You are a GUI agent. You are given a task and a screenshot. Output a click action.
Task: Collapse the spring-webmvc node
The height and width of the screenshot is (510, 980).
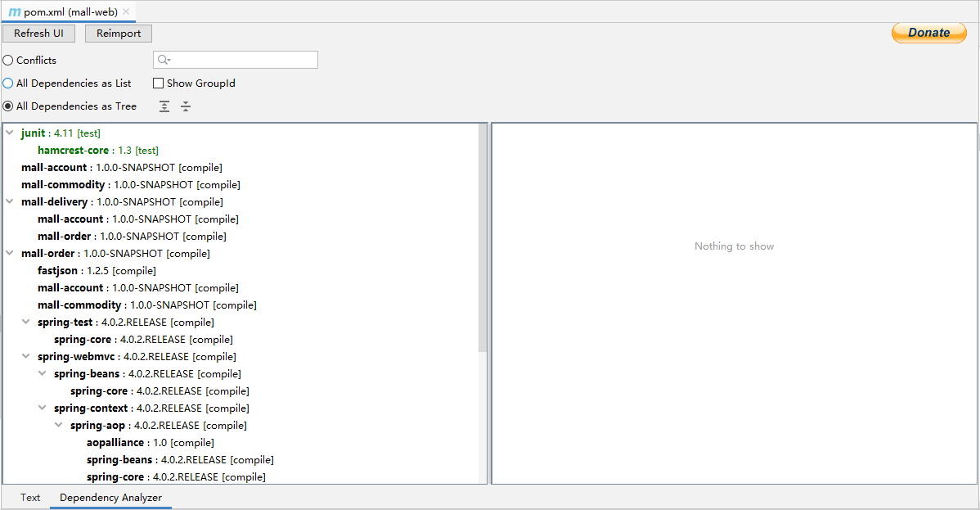pyautogui.click(x=26, y=356)
